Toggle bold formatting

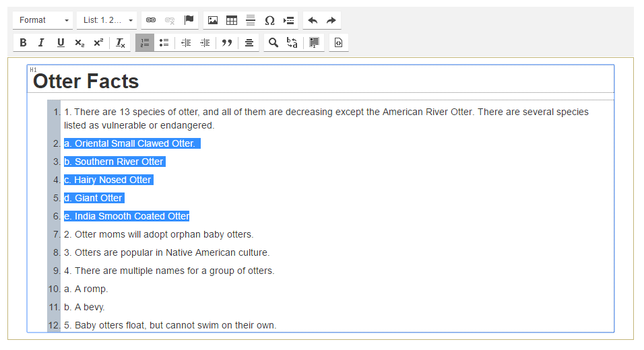pos(23,42)
